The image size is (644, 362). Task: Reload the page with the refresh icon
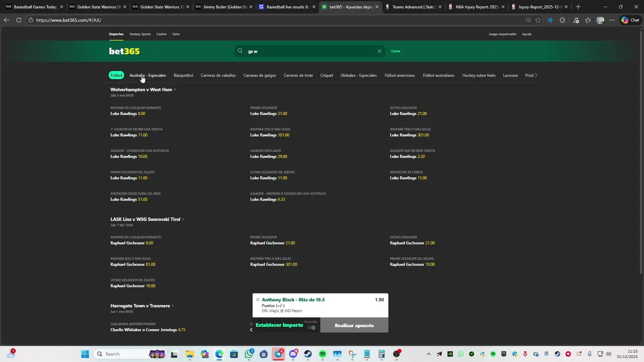pos(19,20)
